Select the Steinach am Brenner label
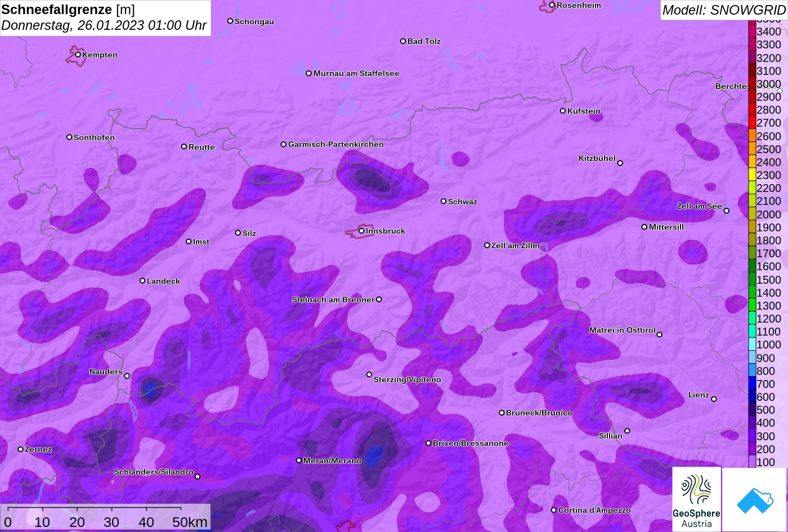The width and height of the screenshot is (788, 532). coord(333,299)
